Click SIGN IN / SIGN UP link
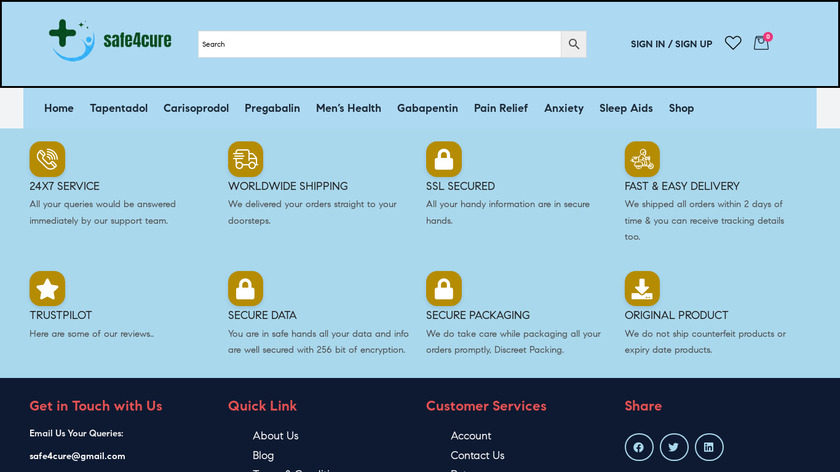Image resolution: width=840 pixels, height=472 pixels. pyautogui.click(x=671, y=44)
